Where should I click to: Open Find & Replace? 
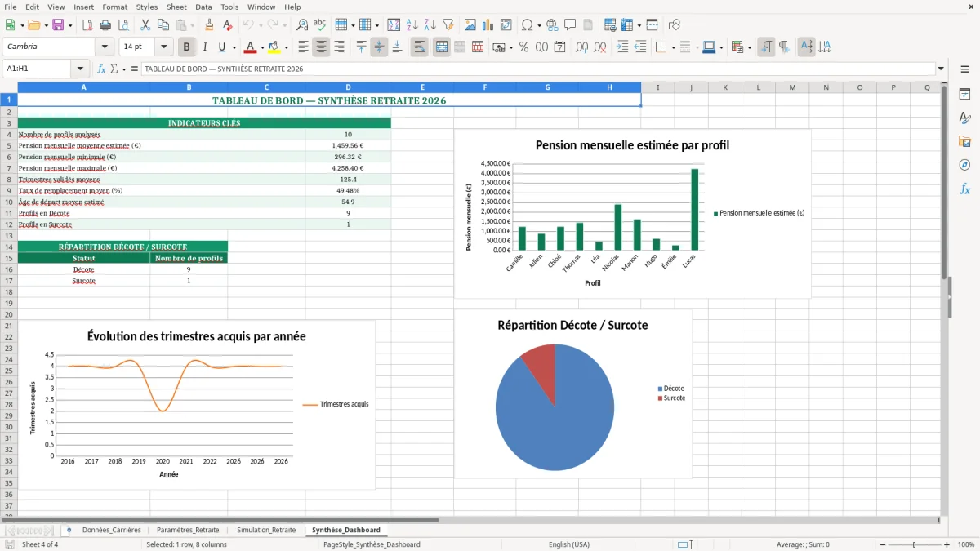click(x=302, y=25)
